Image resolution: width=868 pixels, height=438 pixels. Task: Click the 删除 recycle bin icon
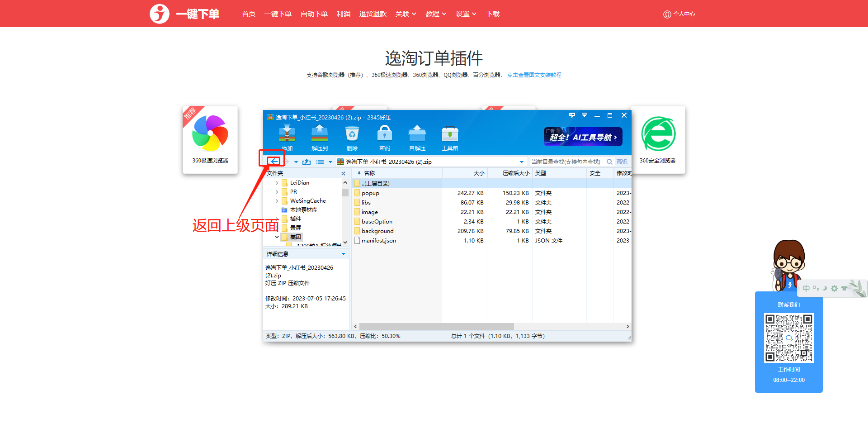click(352, 135)
